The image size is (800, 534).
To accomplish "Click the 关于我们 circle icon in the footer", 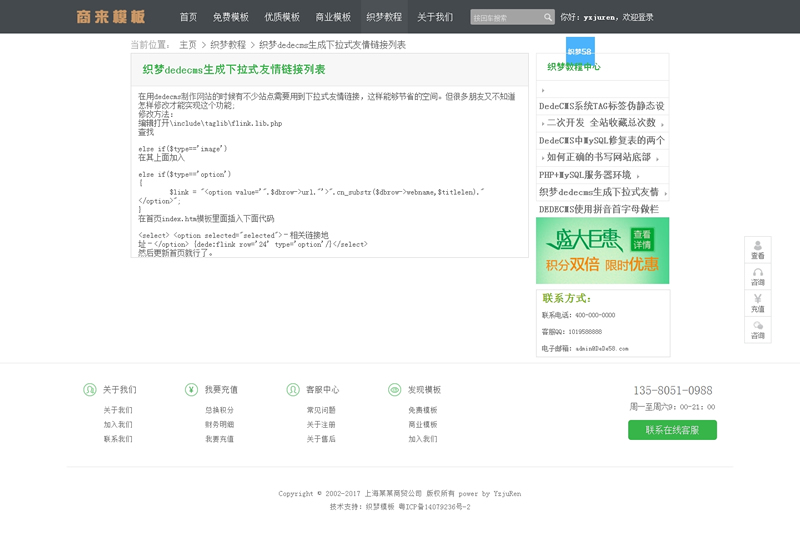I will [90, 389].
